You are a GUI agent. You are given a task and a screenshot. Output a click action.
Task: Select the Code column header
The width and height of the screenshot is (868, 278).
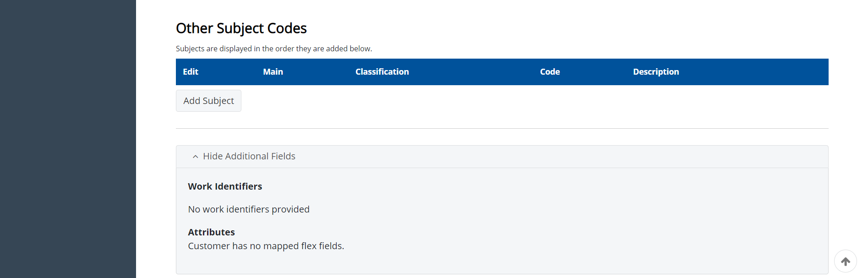click(x=550, y=72)
